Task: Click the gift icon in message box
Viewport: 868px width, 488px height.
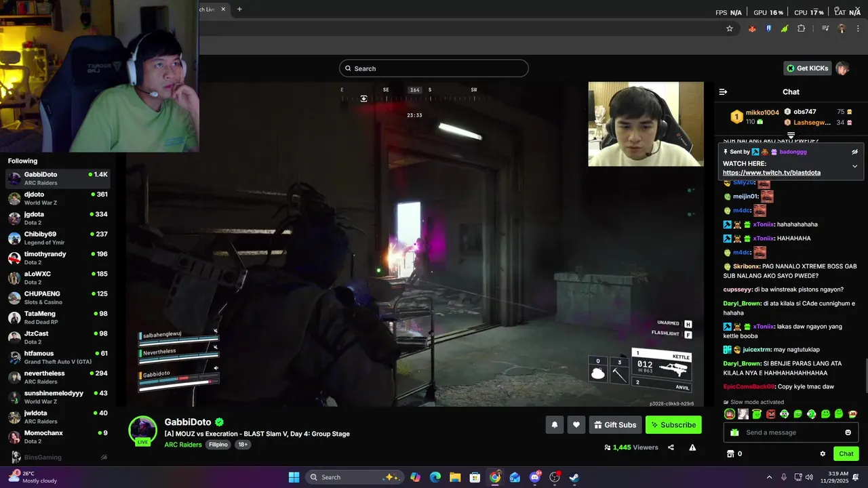Action: 734,432
